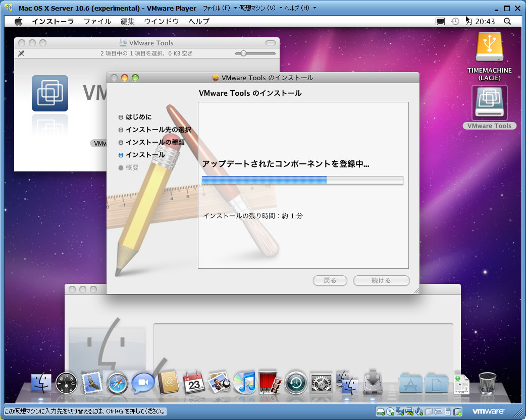This screenshot has width=526, height=420.
Task: Open System Preferences gear icon
Action: click(x=321, y=384)
